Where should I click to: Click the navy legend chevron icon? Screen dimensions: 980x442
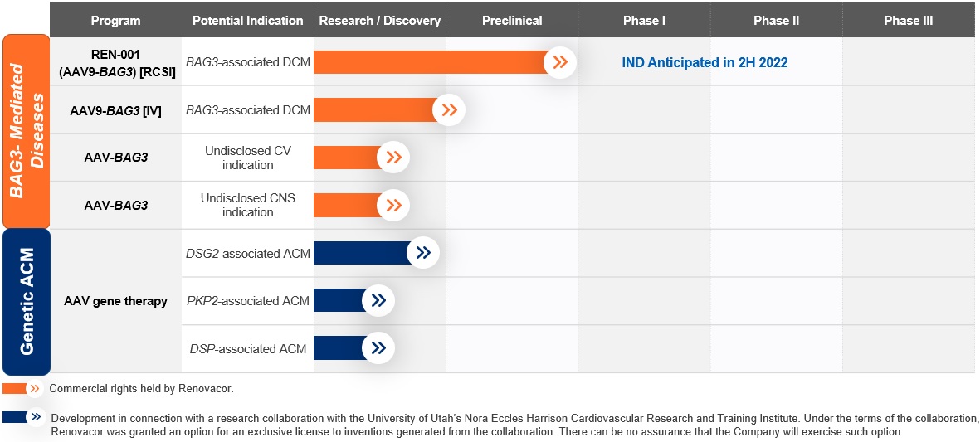(x=34, y=417)
